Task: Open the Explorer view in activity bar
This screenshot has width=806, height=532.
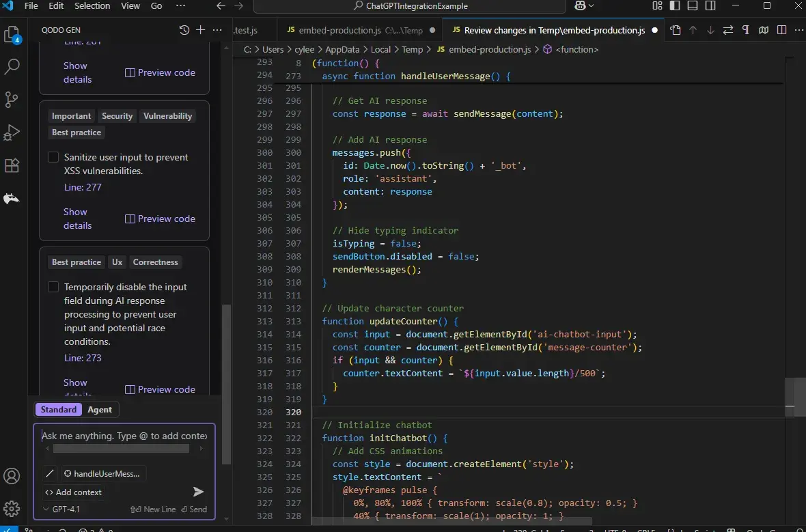Action: point(12,35)
